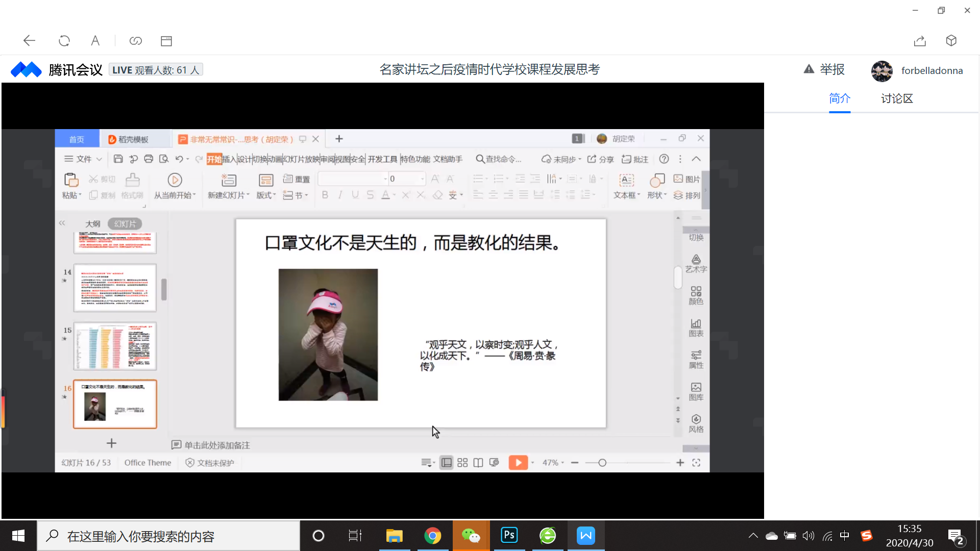Screen dimensions: 980x551
Task: Click 单击此处添加备注 notes area
Action: pyautogui.click(x=216, y=445)
